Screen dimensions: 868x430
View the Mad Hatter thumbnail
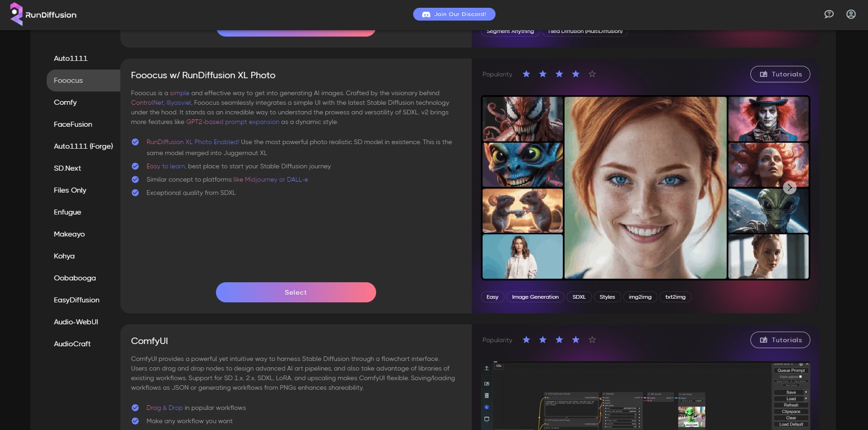pos(768,118)
